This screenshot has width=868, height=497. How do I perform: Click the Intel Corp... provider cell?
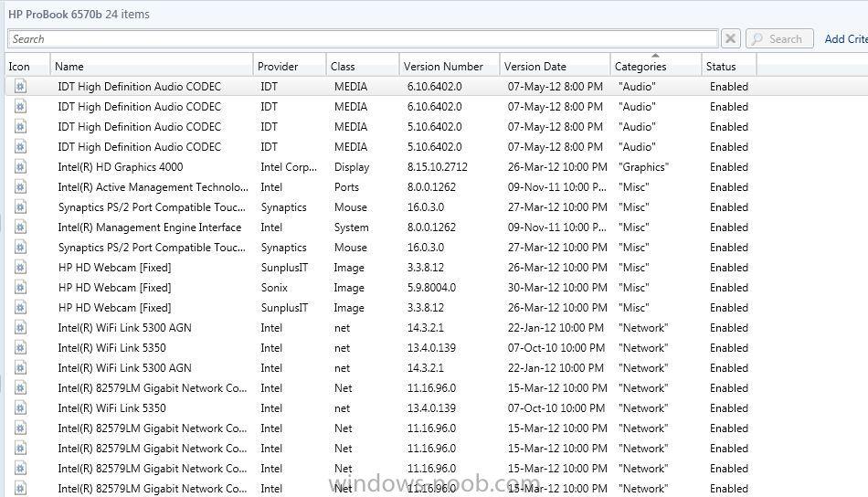point(289,166)
